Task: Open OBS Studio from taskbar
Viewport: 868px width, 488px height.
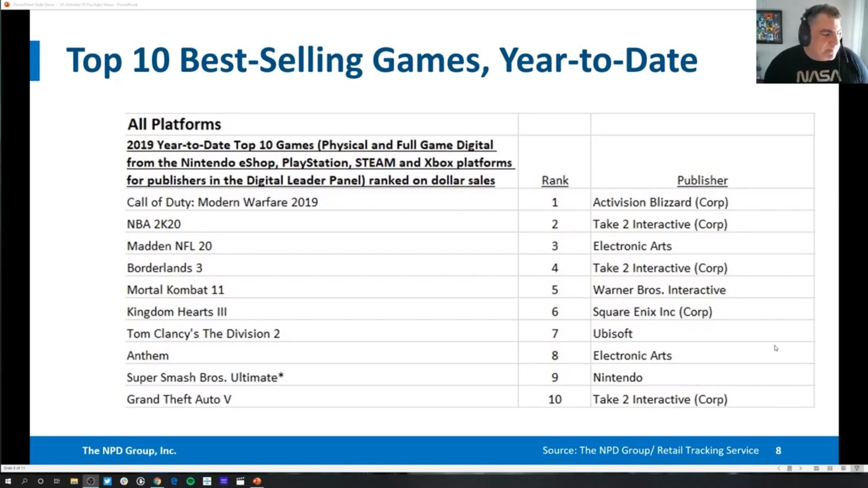Action: pyautogui.click(x=90, y=481)
